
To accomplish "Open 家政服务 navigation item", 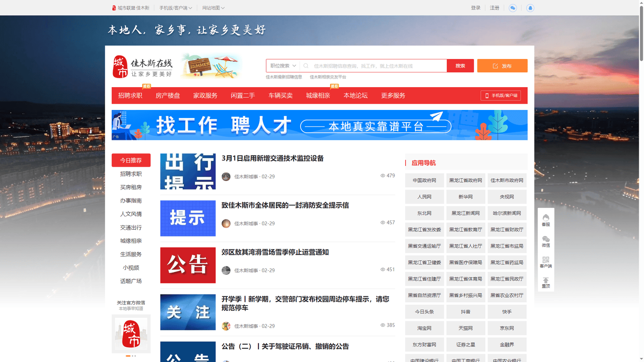I will pyautogui.click(x=205, y=96).
